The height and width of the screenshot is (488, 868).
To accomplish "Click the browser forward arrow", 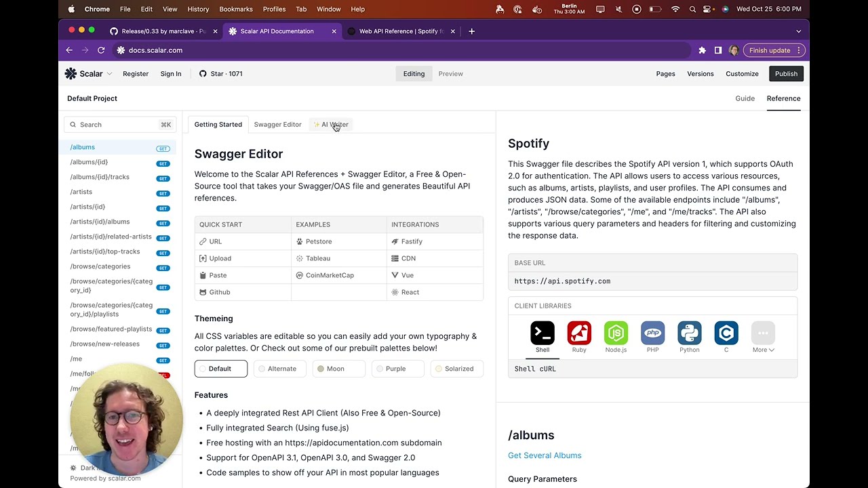I will pos(85,50).
